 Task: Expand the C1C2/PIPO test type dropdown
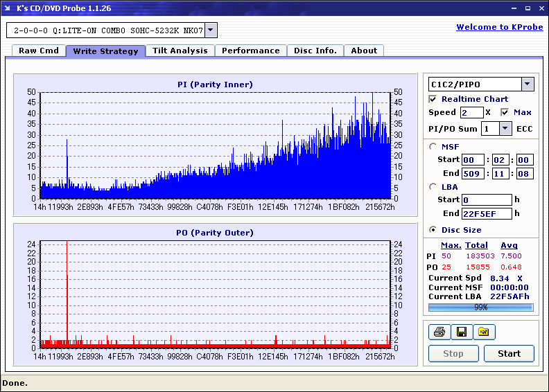click(527, 84)
